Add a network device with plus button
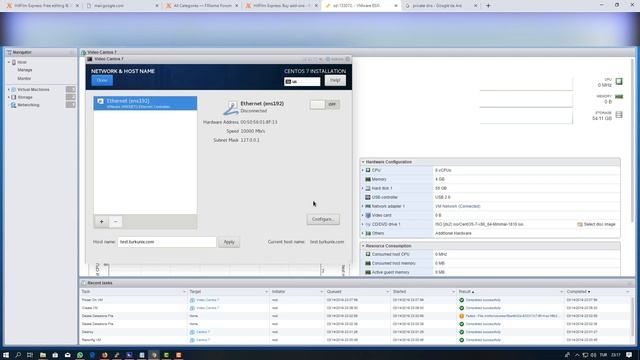This screenshot has height=360, width=640. [102, 222]
